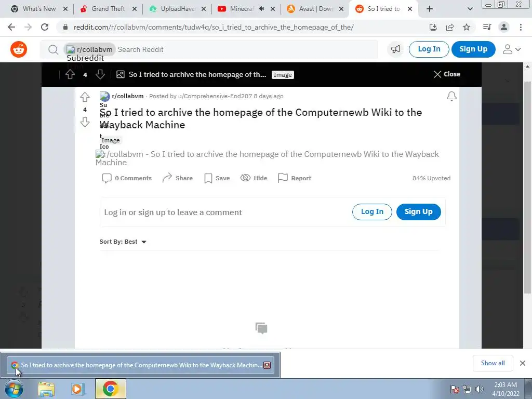Expand tab search chevron
This screenshot has width=532, height=399.
tap(470, 9)
